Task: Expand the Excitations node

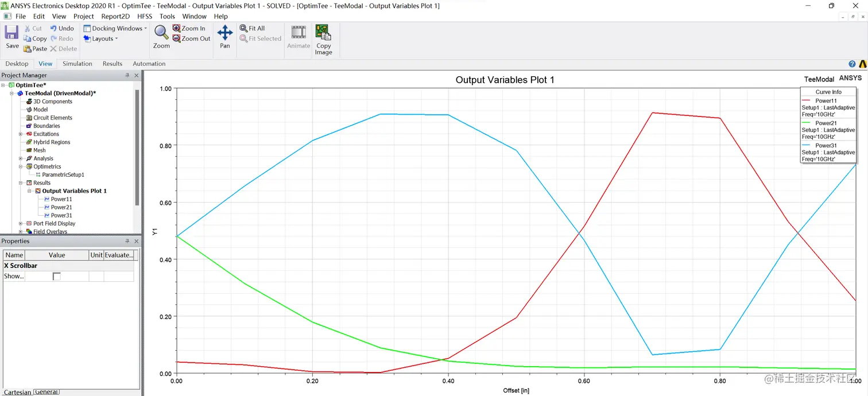Action: tap(21, 134)
